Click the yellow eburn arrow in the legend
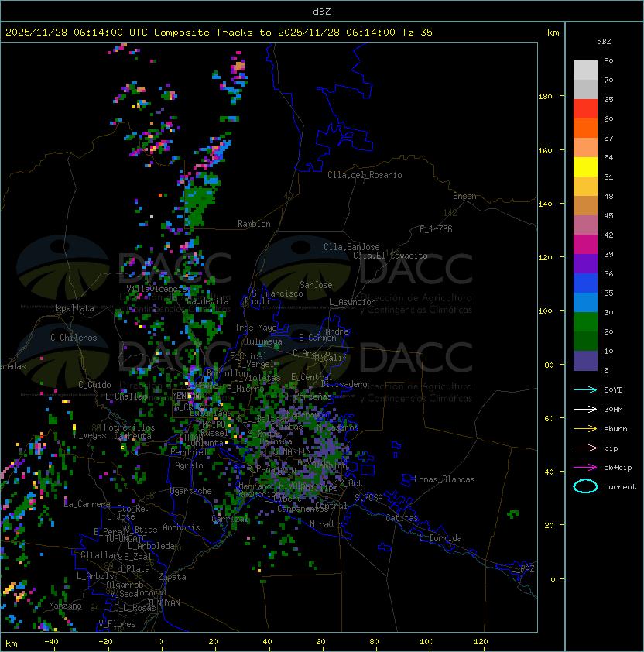The image size is (644, 652). [585, 429]
